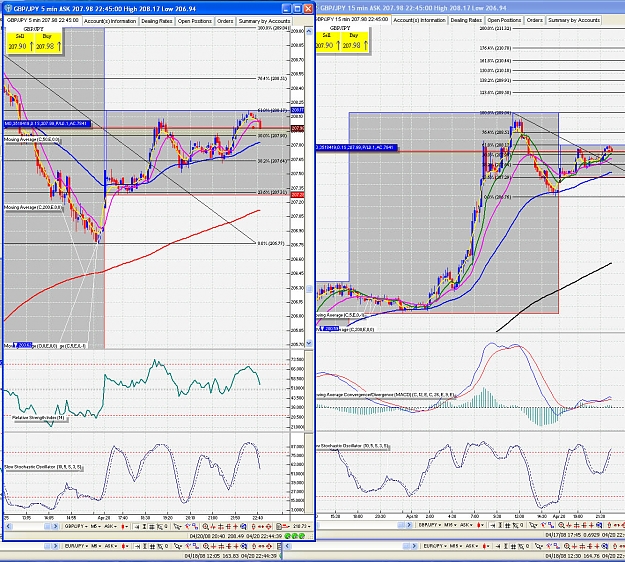The width and height of the screenshot is (625, 562).
Task: Select MACD indicator label in 15 min window
Action: tap(385, 395)
